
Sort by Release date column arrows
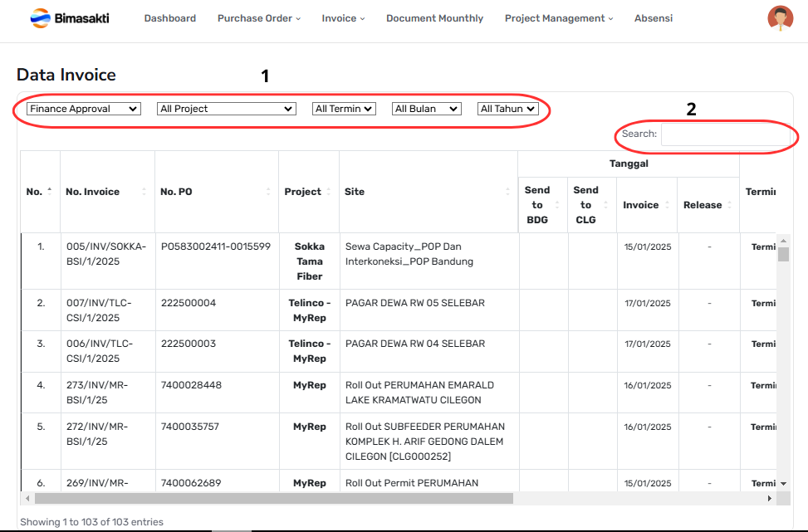729,205
